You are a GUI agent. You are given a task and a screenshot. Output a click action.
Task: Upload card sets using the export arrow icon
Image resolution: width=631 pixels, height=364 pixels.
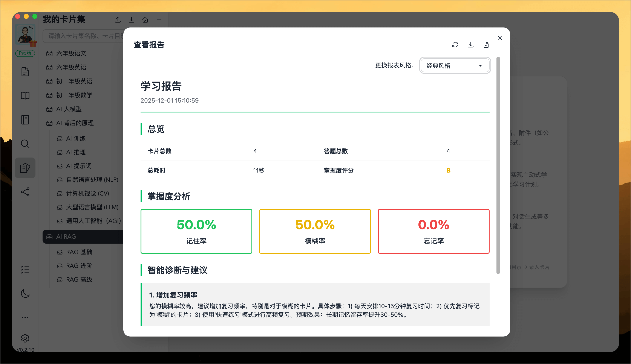(x=118, y=20)
